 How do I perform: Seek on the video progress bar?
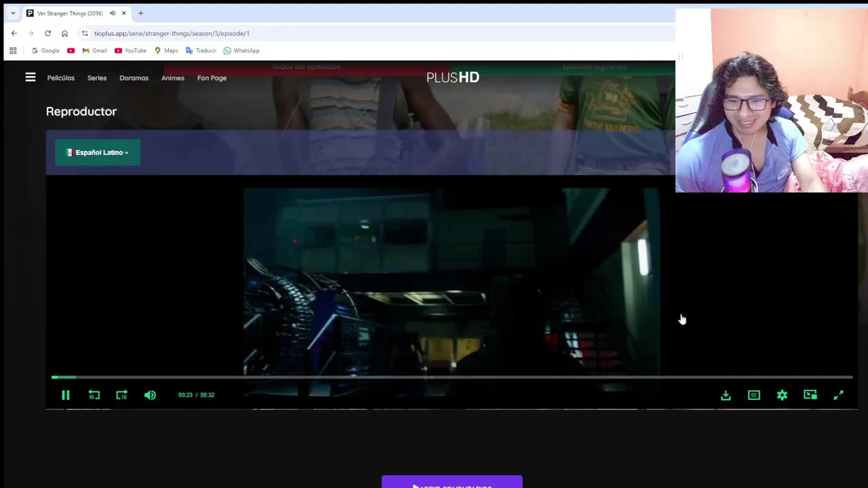pos(452,377)
